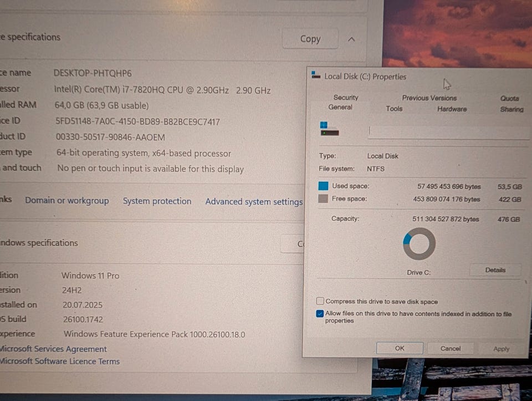
Task: Collapse the device specifications section chevron
Action: [x=351, y=40]
